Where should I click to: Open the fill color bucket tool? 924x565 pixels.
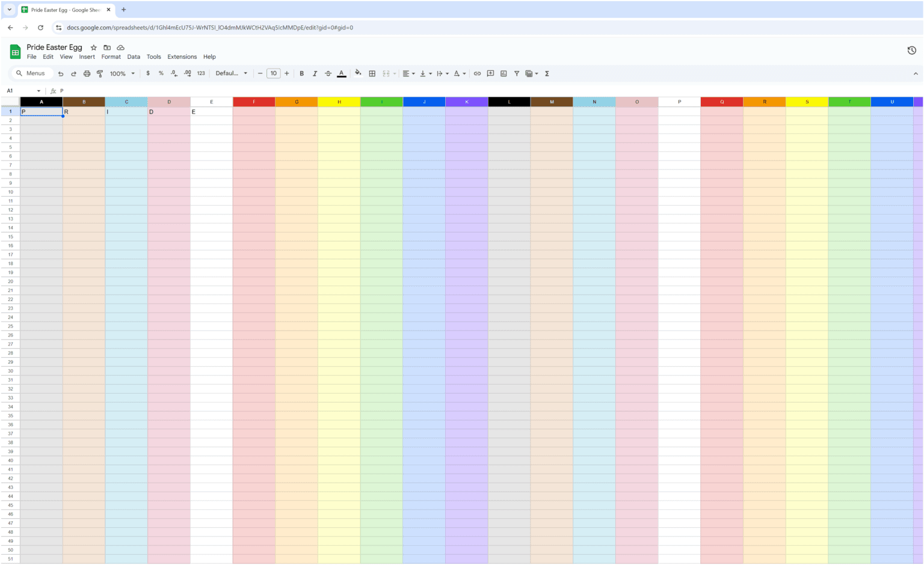358,73
